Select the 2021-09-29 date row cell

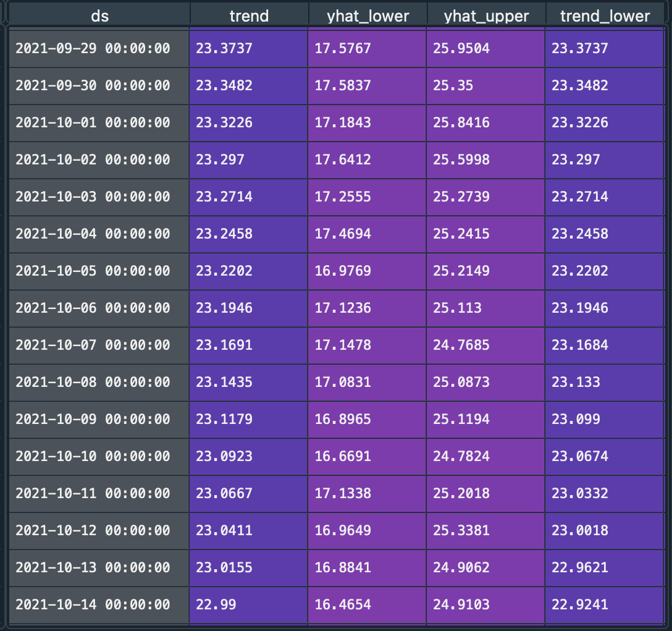point(93,48)
